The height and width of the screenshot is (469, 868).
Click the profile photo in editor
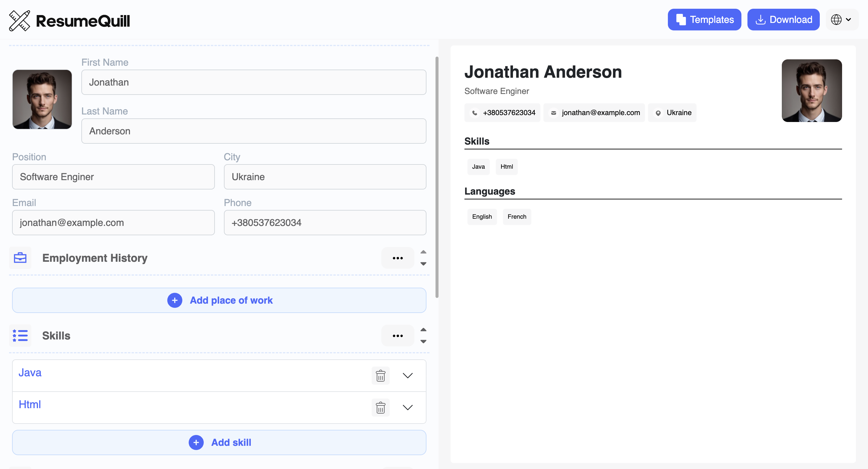tap(42, 99)
